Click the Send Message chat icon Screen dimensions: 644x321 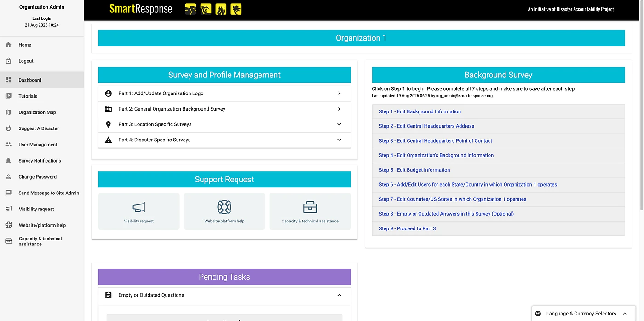[x=8, y=193]
